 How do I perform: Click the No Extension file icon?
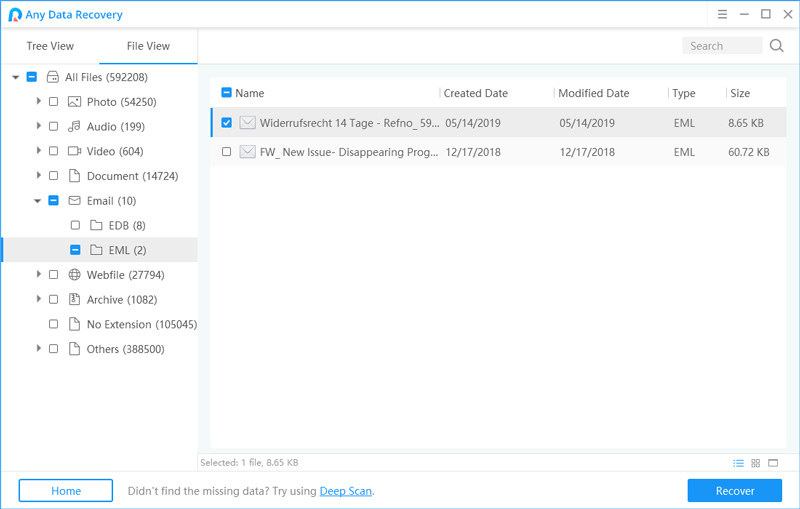pos(74,324)
